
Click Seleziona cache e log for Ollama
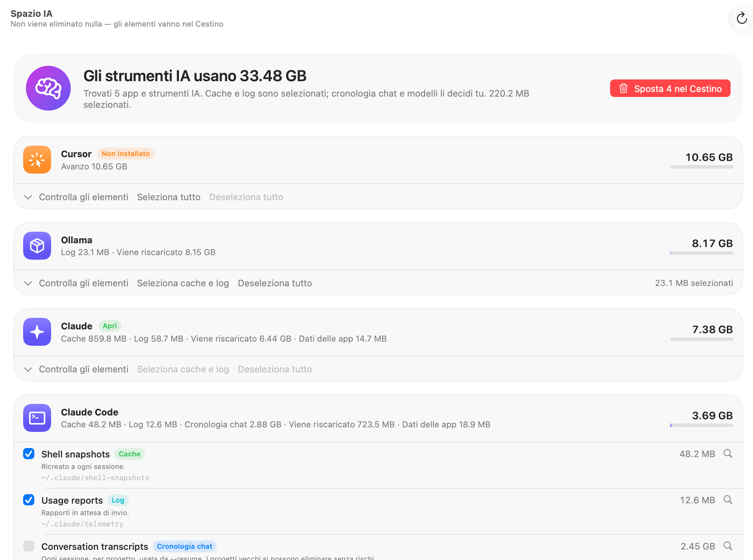coord(183,283)
